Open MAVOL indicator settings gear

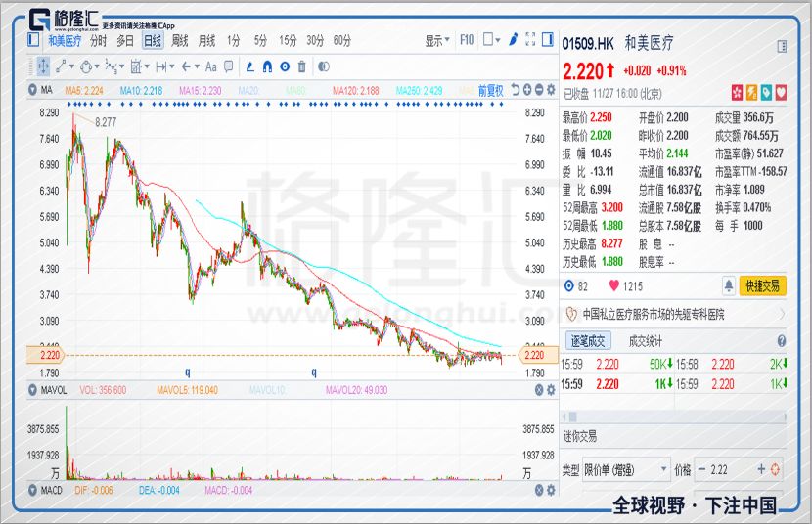pyautogui.click(x=551, y=390)
